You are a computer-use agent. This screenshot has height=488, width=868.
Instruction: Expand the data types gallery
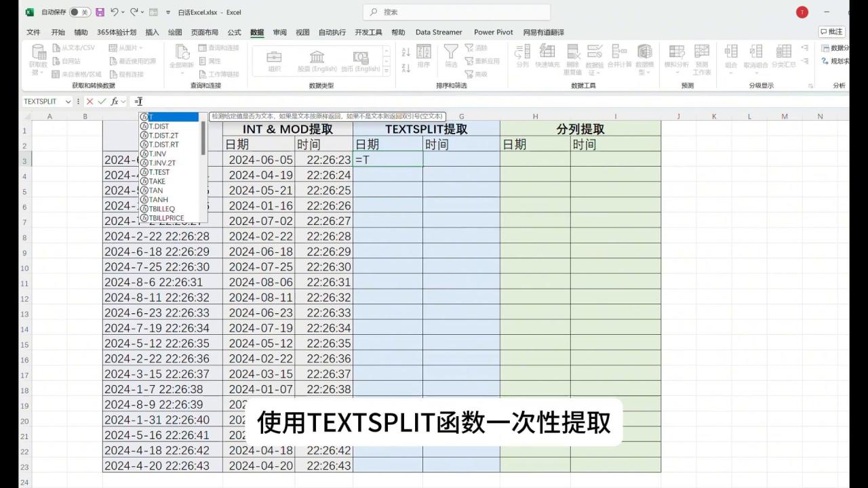coord(387,71)
